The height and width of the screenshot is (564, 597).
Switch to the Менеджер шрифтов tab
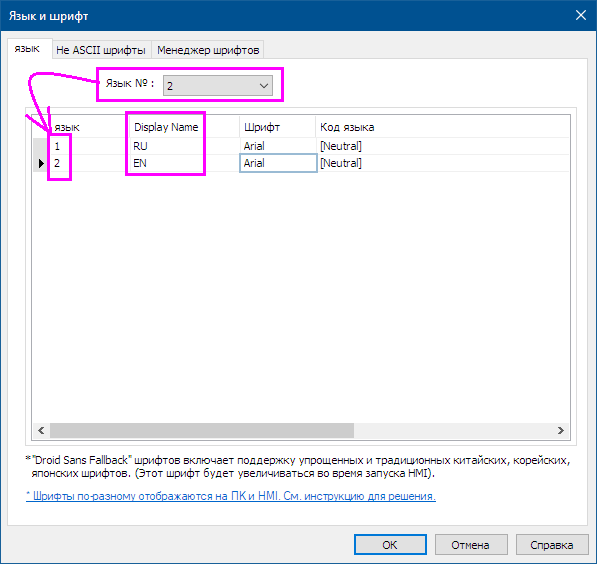click(x=208, y=50)
